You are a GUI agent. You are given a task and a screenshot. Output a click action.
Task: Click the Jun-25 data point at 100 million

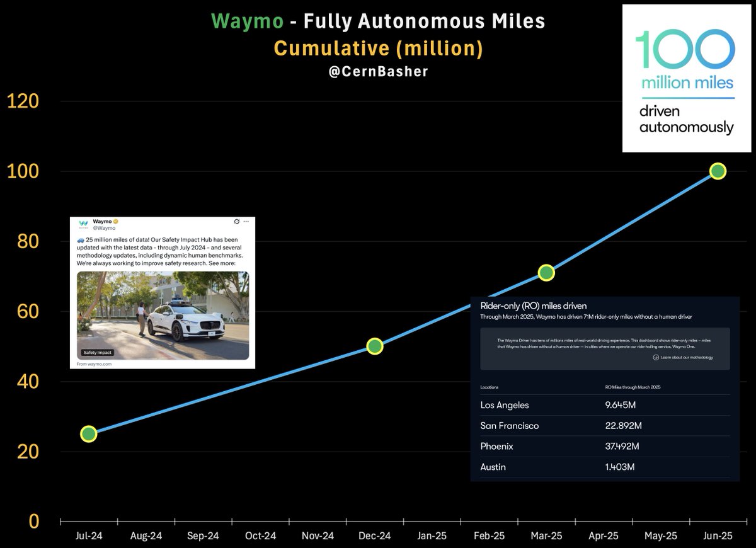click(718, 171)
